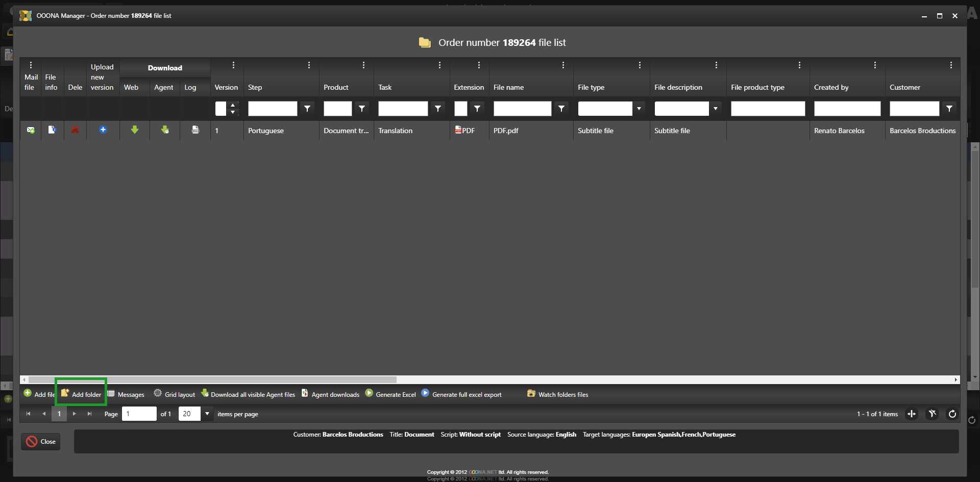Click Generate Excel button
This screenshot has height=482, width=980.
(x=391, y=394)
